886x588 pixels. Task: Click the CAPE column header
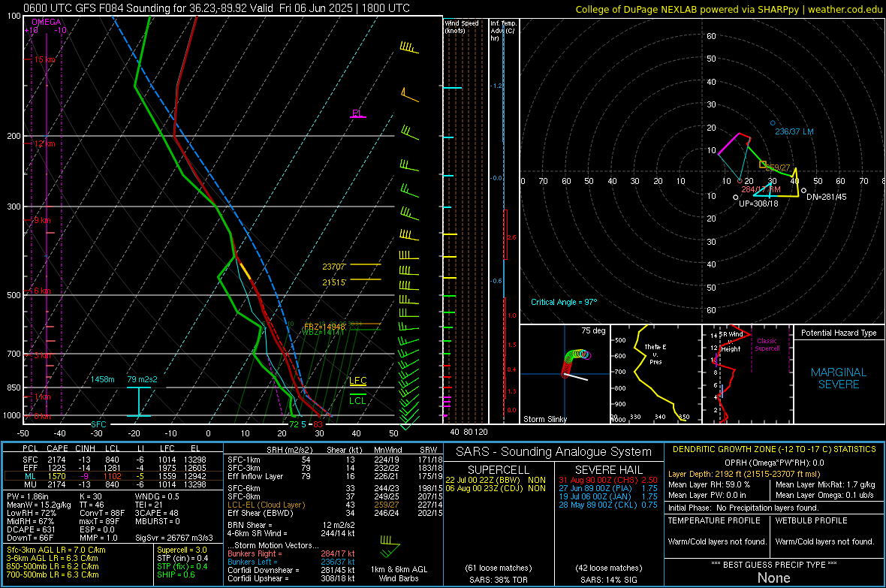pyautogui.click(x=57, y=448)
